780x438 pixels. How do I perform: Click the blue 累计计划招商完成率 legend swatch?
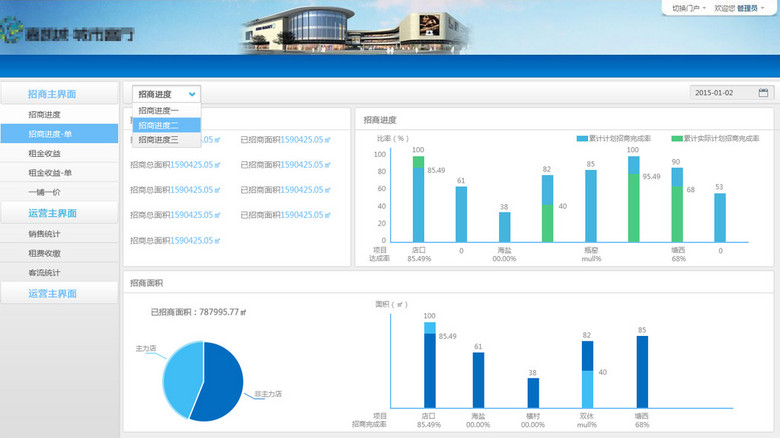click(x=581, y=138)
